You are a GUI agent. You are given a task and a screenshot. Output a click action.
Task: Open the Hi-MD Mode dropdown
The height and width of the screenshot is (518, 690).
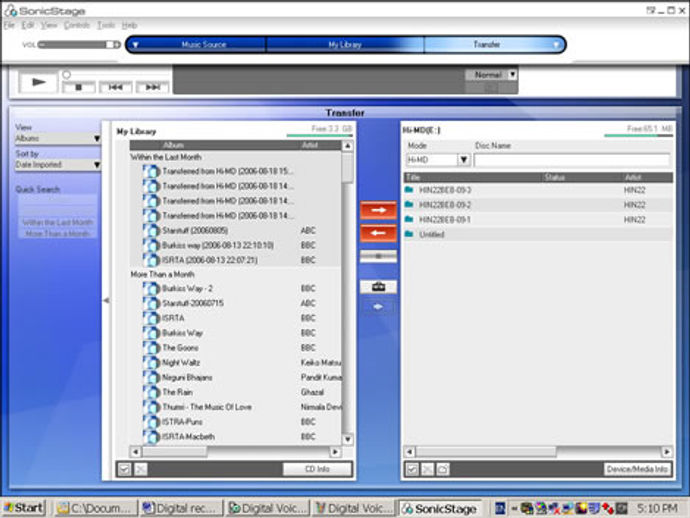[463, 160]
